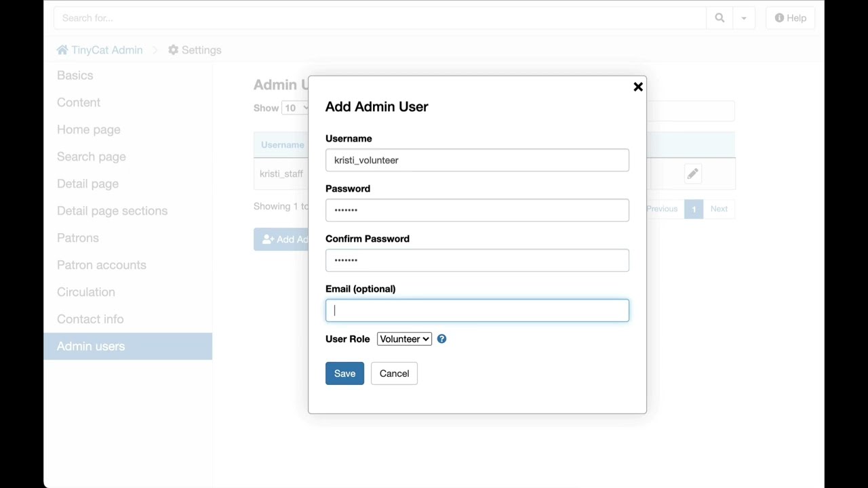This screenshot has width=868, height=488.
Task: Click the Confirm Password field
Action: [477, 260]
